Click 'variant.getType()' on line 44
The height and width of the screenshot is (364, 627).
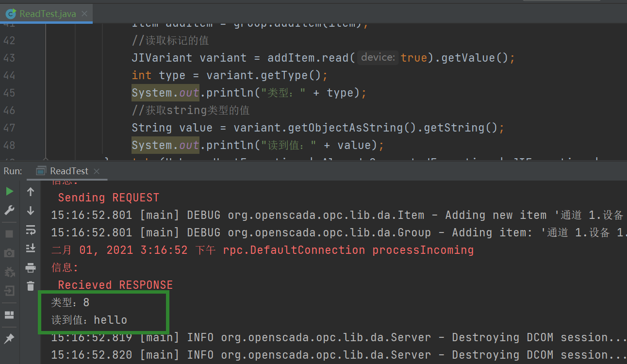tap(264, 75)
